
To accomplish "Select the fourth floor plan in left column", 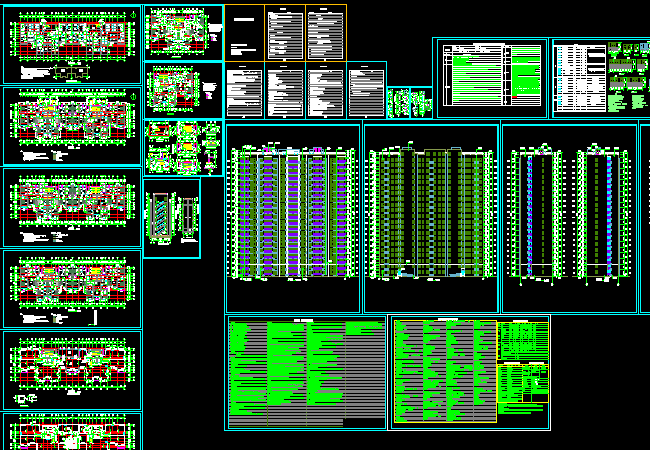I will (x=72, y=289).
